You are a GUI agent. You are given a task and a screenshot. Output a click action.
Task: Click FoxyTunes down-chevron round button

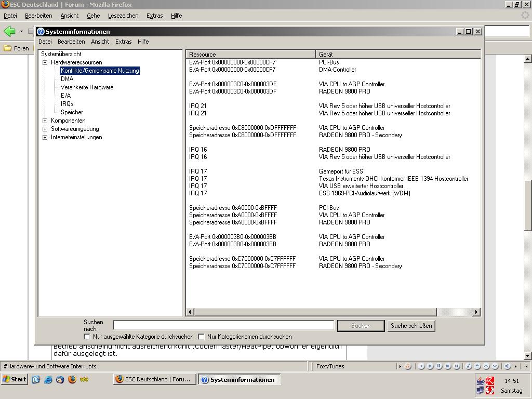tap(495, 366)
